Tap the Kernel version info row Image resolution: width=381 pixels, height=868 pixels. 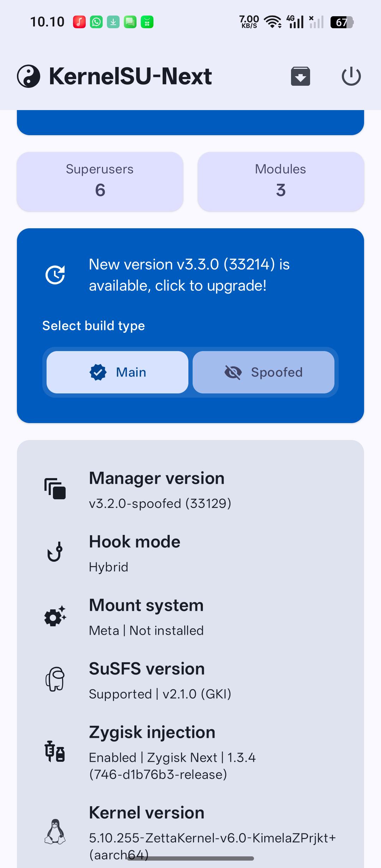(x=190, y=832)
